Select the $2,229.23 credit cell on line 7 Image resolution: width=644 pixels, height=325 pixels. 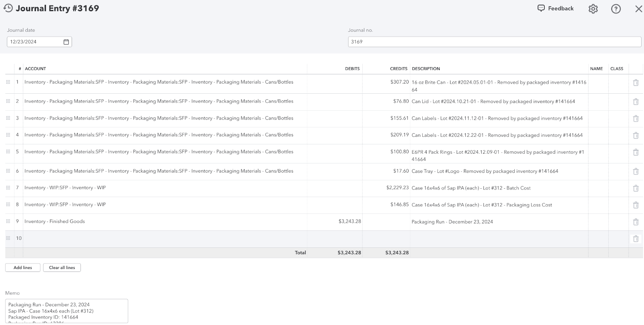click(386, 188)
